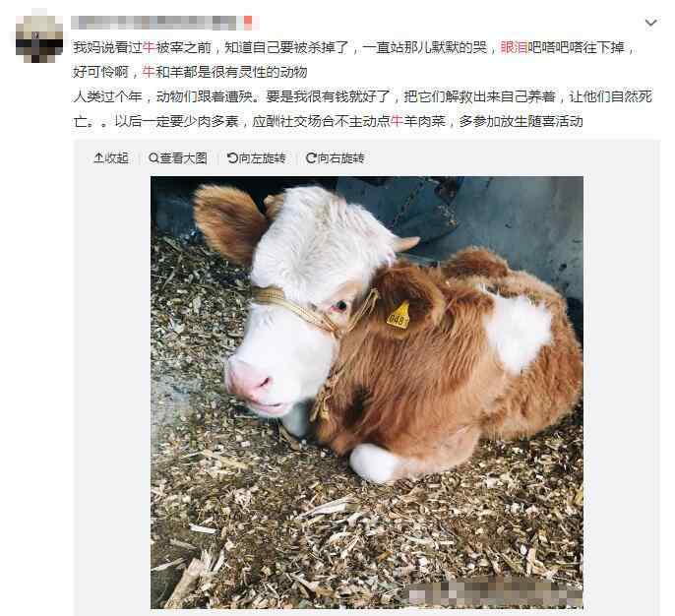Click the yellow ear tag in photo
675x616 pixels.
[399, 317]
